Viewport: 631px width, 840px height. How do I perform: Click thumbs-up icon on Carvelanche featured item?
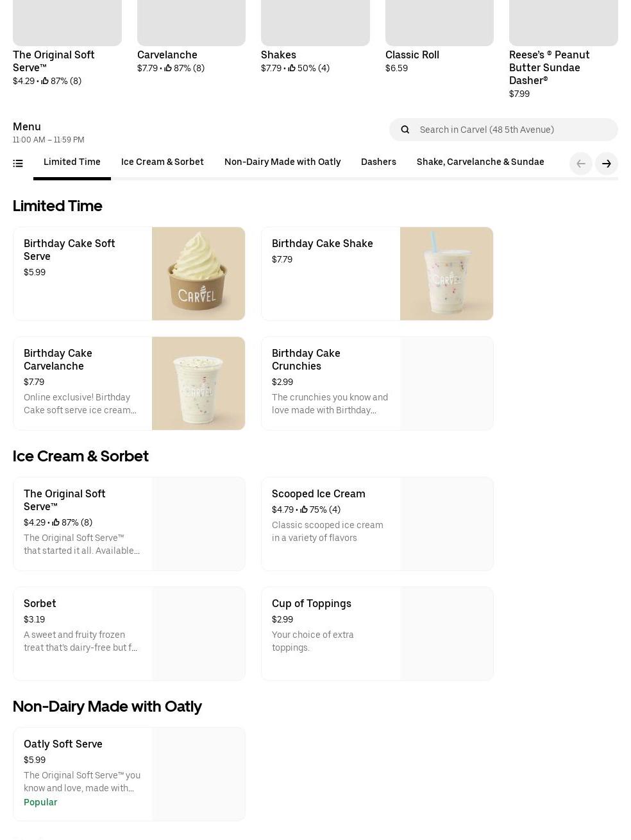[168, 68]
